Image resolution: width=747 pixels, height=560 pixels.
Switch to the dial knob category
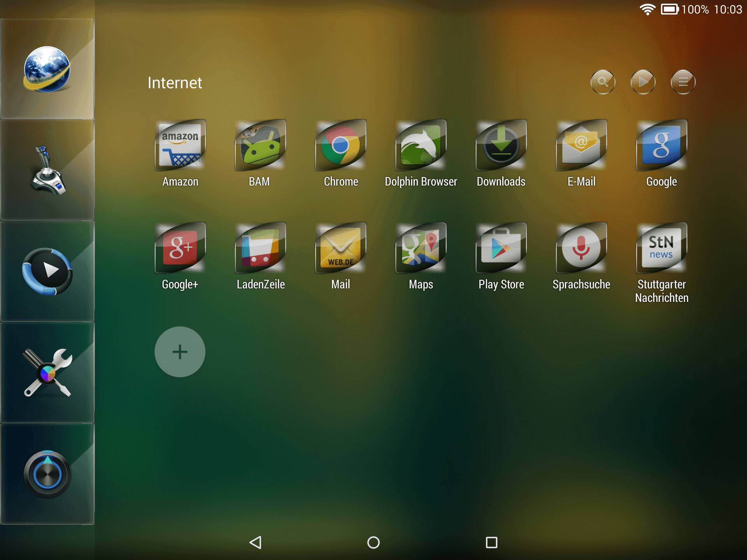tap(47, 474)
